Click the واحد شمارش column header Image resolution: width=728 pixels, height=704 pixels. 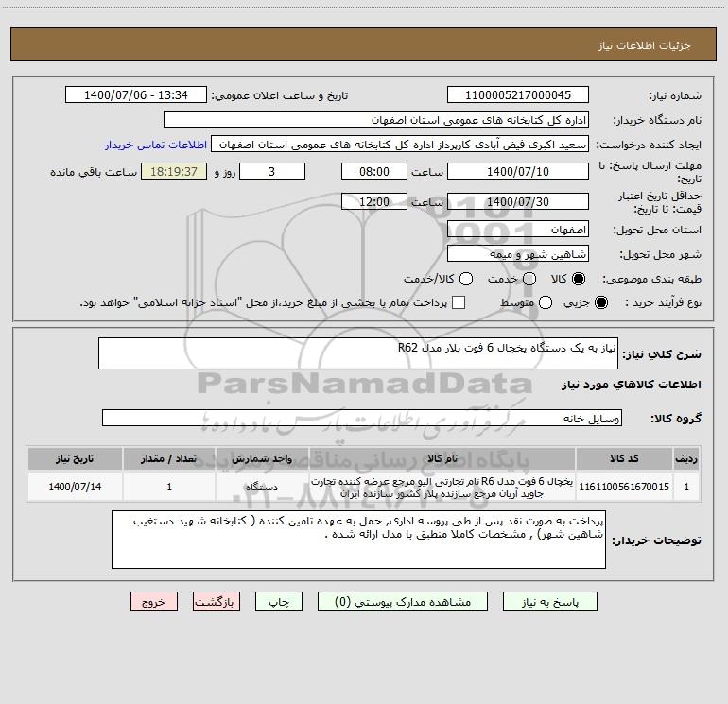(x=262, y=458)
